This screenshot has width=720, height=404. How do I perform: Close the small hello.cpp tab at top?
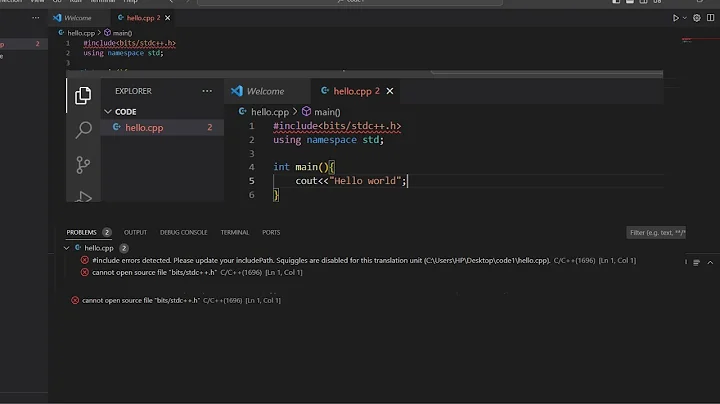point(168,18)
